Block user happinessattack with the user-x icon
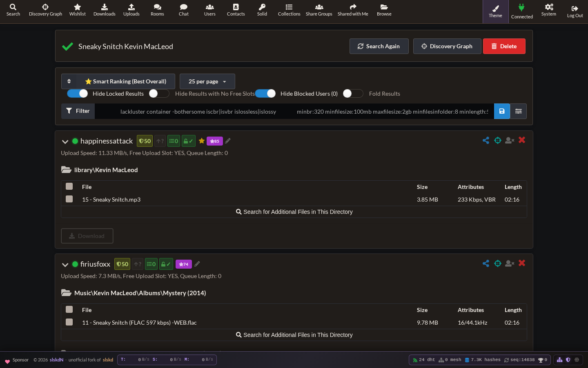Image resolution: width=588 pixels, height=368 pixels. (x=510, y=140)
